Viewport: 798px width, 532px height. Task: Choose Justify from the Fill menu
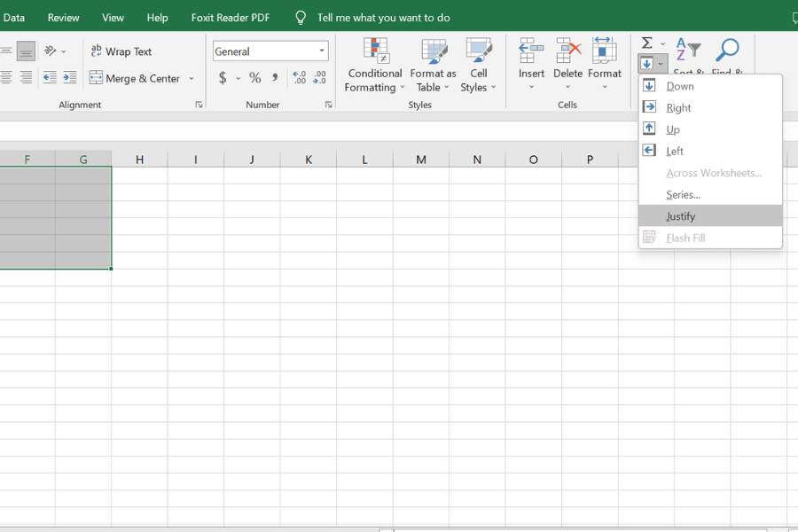coord(681,216)
